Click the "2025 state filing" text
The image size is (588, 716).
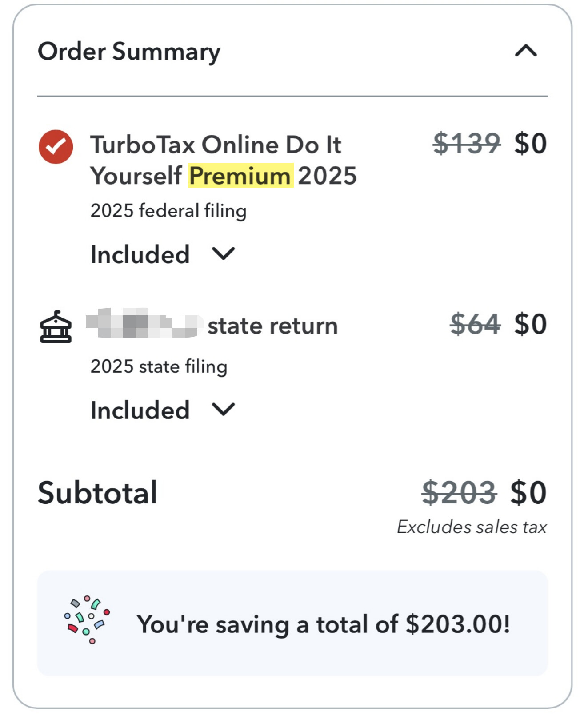(x=159, y=366)
